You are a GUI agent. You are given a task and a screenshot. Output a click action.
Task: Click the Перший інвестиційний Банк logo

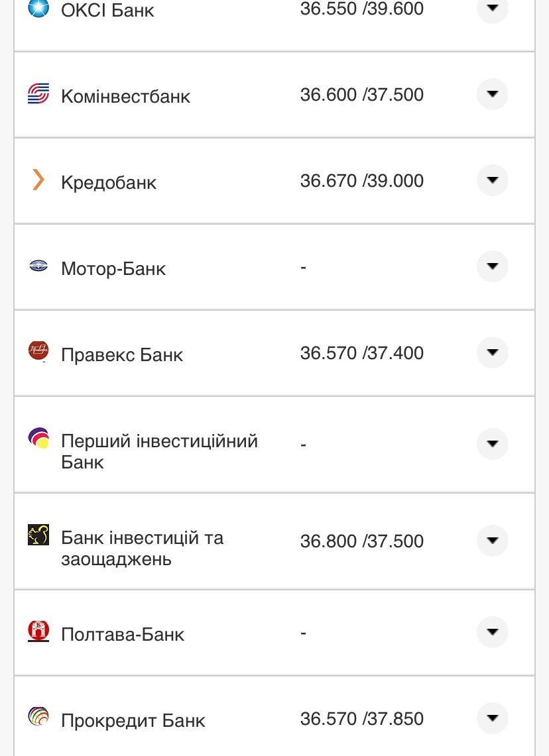coord(38,439)
